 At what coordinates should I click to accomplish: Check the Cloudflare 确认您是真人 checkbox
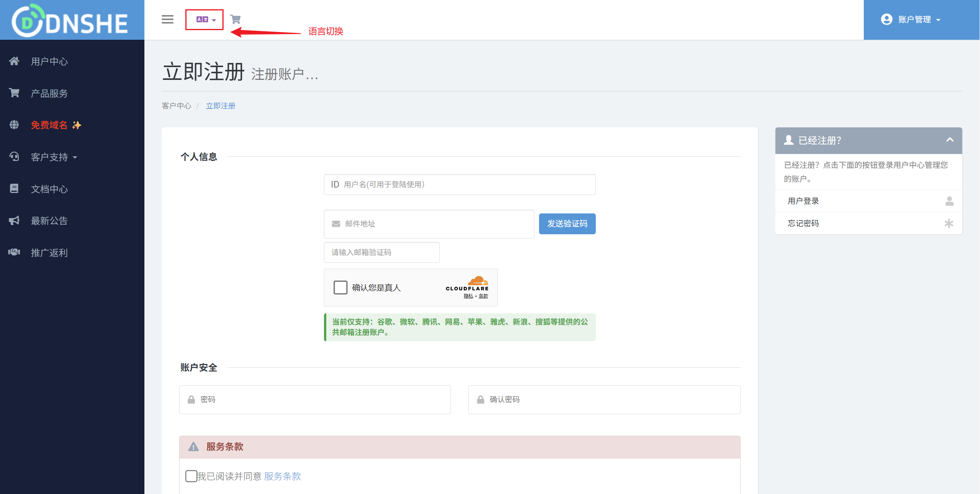click(340, 288)
